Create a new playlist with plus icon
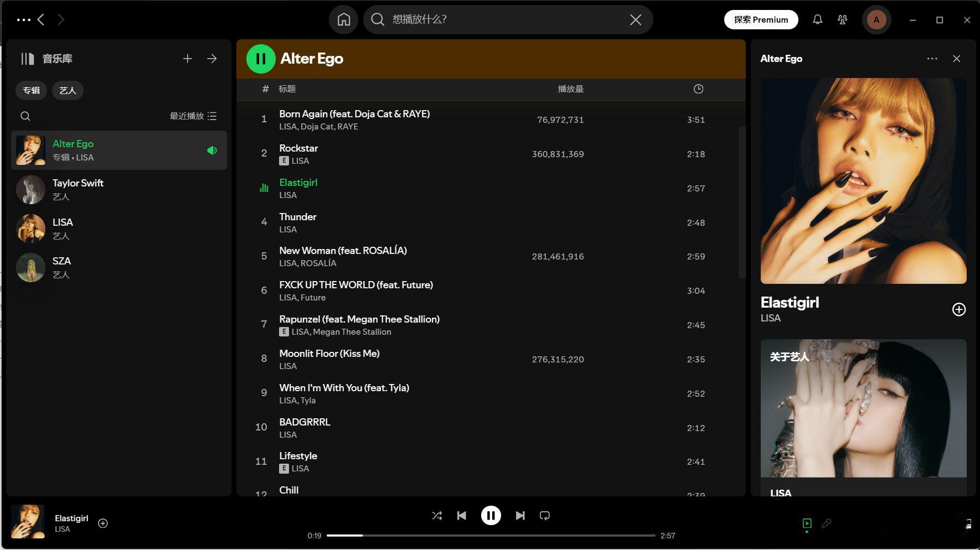This screenshot has width=980, height=550. click(x=188, y=59)
